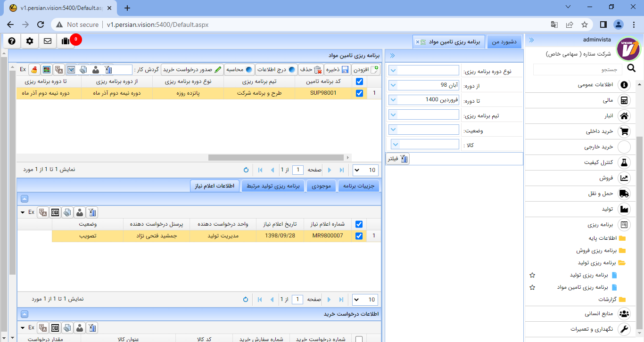The height and width of the screenshot is (342, 644).
Task: Click the محاسبه calculate button
Action: click(239, 70)
